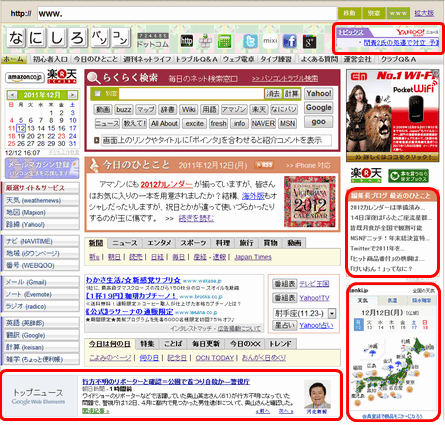Open the 日経 newspaper link
Image resolution: width=445 pixels, height=425 pixels.
click(157, 257)
